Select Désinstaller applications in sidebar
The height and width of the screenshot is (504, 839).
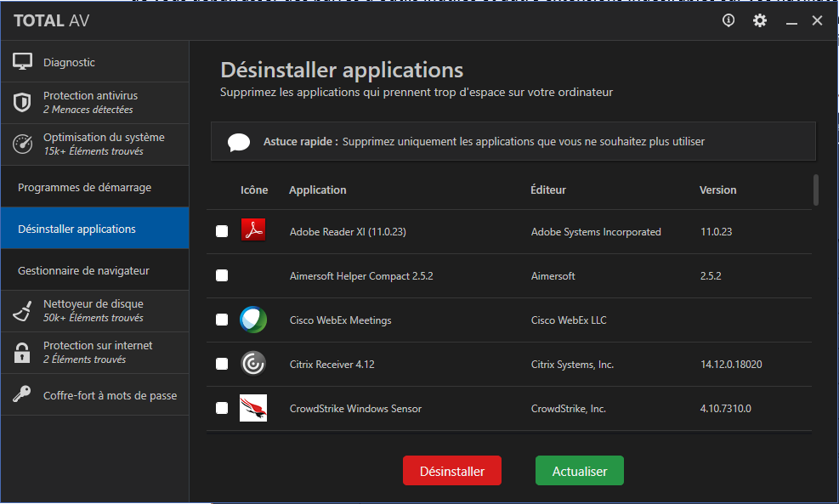click(x=94, y=229)
